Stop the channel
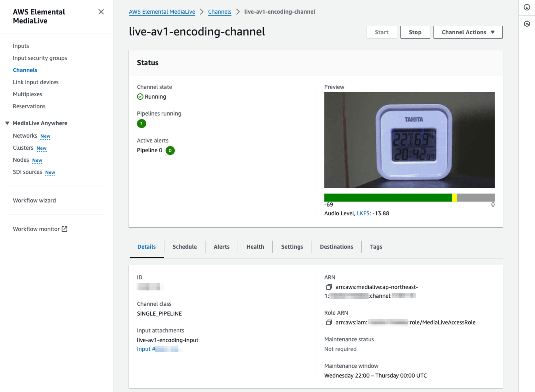The height and width of the screenshot is (392, 535). 415,32
